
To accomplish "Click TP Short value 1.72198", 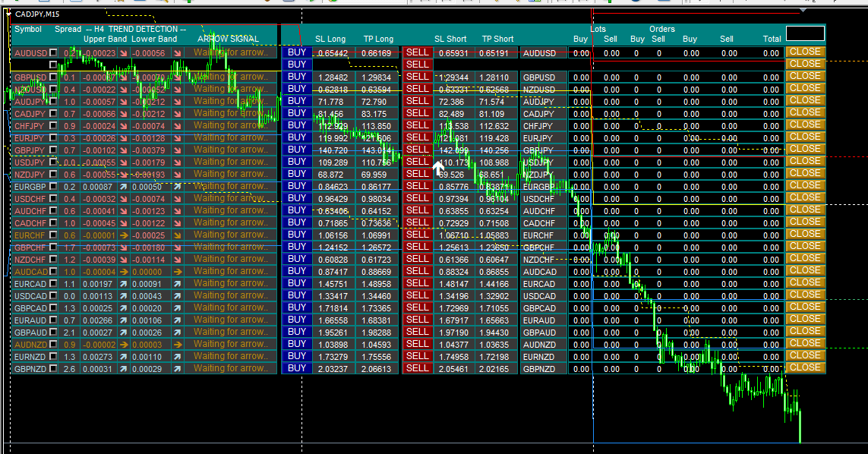I will [x=494, y=357].
